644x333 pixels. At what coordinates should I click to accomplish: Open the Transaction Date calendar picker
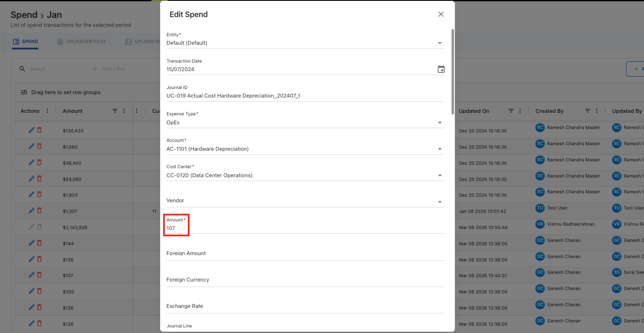(441, 69)
